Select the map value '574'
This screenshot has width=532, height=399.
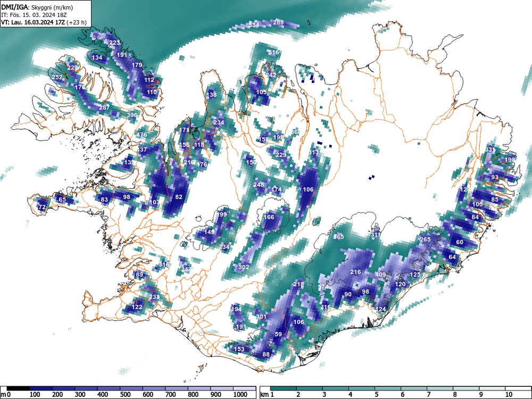[x=323, y=287]
